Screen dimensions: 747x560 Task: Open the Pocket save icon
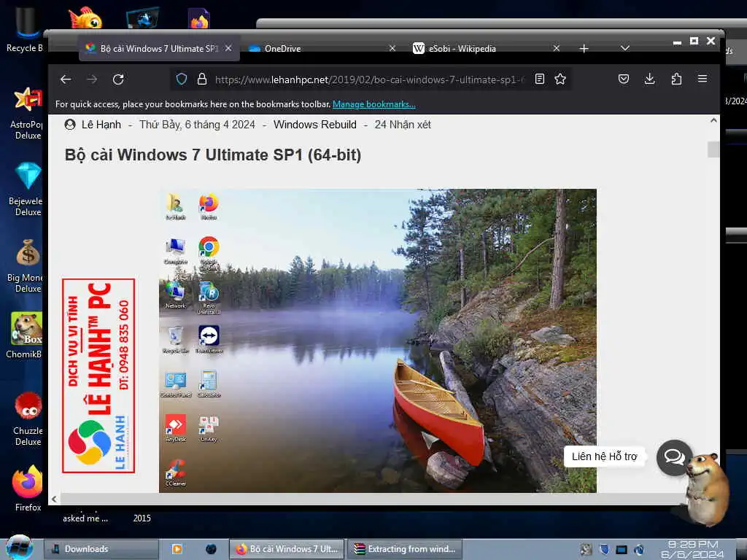tap(624, 79)
